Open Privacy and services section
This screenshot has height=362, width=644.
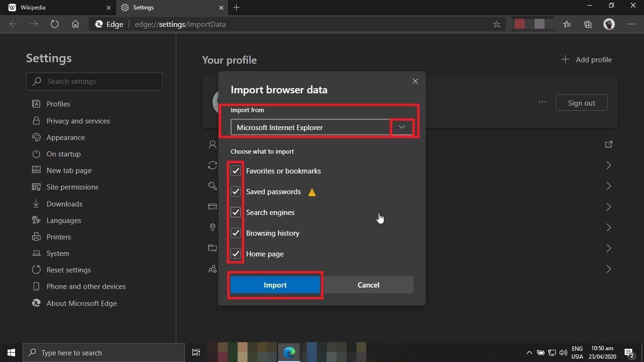[78, 121]
